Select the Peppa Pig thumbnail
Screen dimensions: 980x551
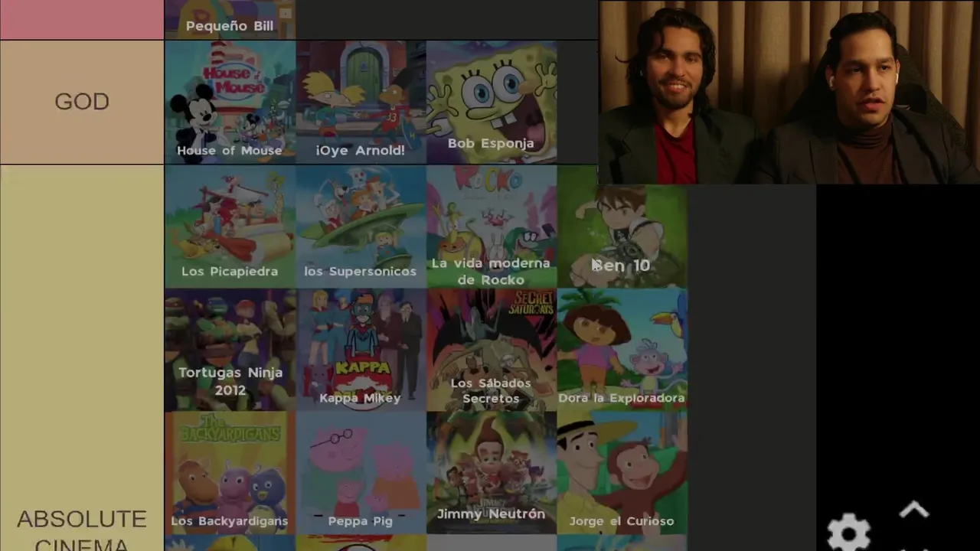[361, 473]
